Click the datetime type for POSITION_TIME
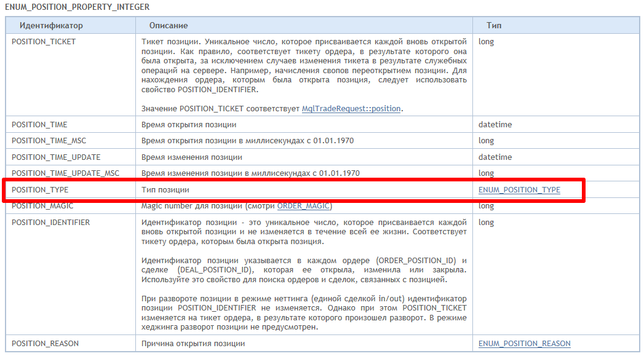This screenshot has width=644, height=356. click(x=495, y=125)
